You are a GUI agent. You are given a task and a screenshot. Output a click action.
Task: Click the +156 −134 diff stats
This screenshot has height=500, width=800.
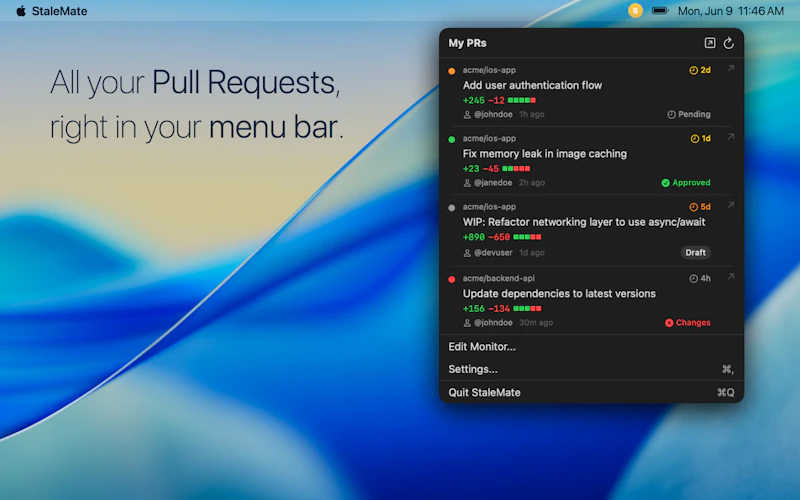click(486, 309)
